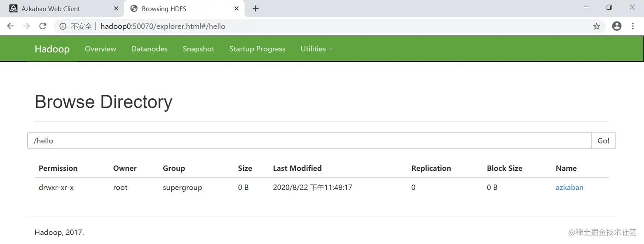Open the Chrome profile avatar menu
644x244 pixels.
616,26
